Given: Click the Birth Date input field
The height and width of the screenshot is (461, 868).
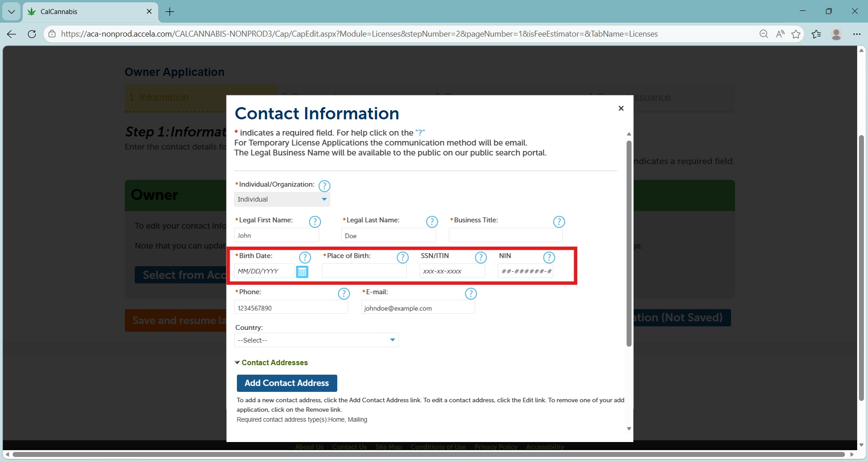Looking at the screenshot, I should coord(264,271).
